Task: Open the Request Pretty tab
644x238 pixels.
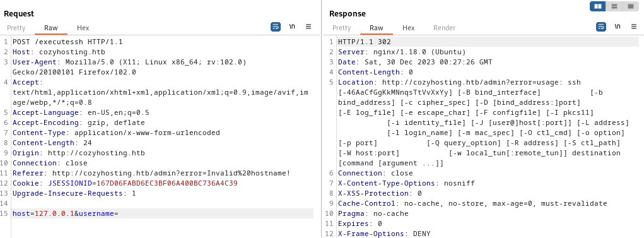Action: [x=16, y=28]
